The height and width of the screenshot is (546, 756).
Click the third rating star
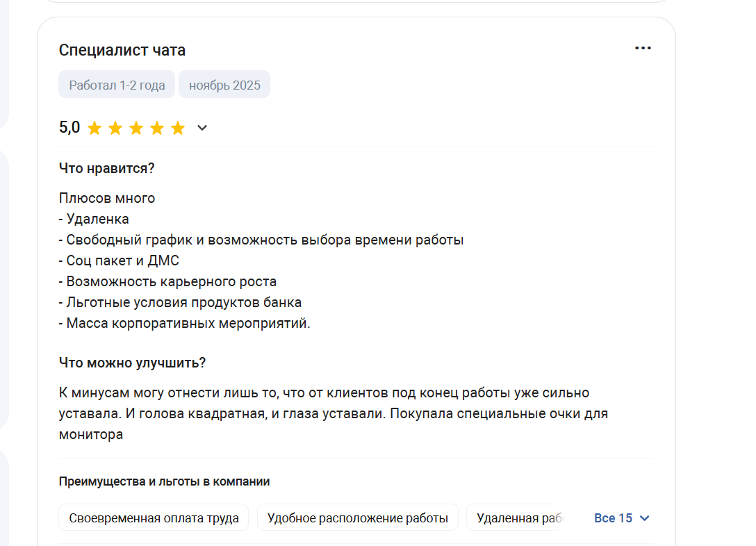click(x=136, y=129)
